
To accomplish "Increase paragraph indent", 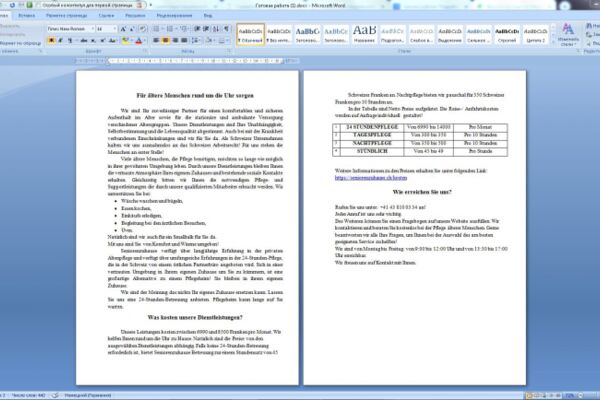I will click(x=206, y=29).
